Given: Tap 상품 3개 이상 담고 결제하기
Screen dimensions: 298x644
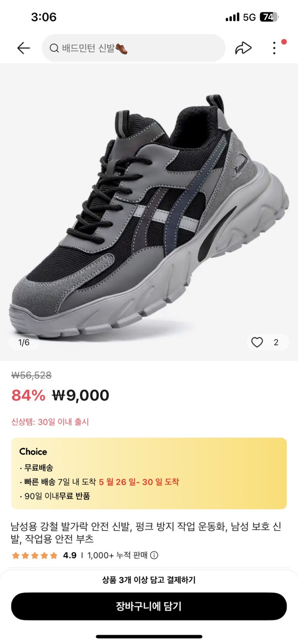Looking at the screenshot, I should click(x=149, y=580).
